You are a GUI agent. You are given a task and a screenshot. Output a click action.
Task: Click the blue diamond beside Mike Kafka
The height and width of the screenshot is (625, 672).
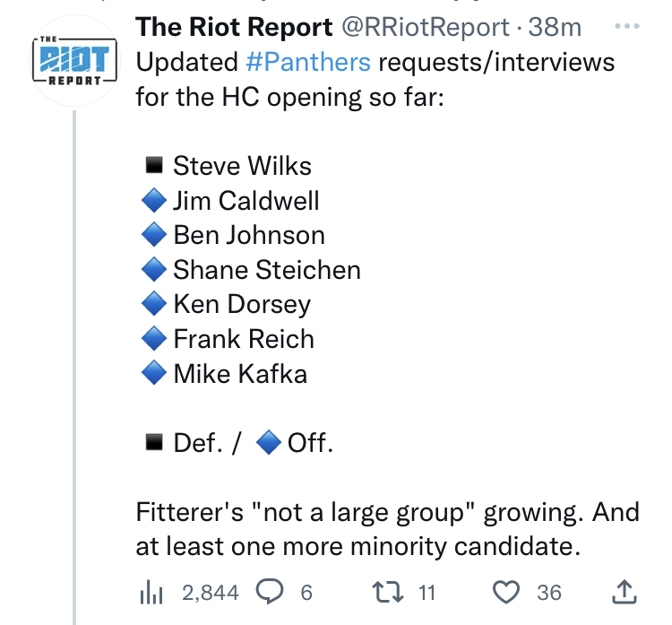coord(154,373)
